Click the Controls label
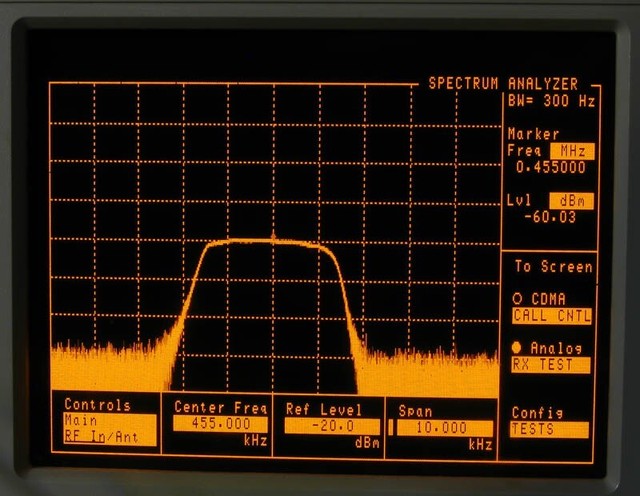 point(98,405)
